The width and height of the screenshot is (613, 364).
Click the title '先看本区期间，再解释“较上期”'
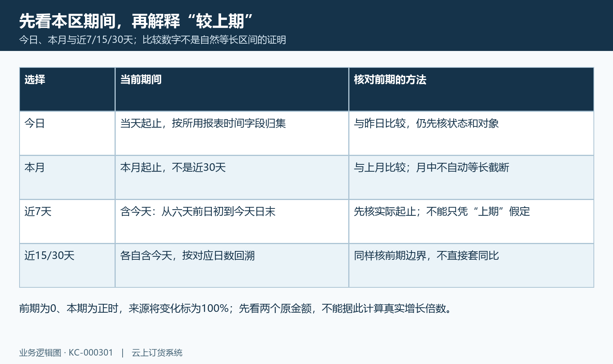[136, 21]
